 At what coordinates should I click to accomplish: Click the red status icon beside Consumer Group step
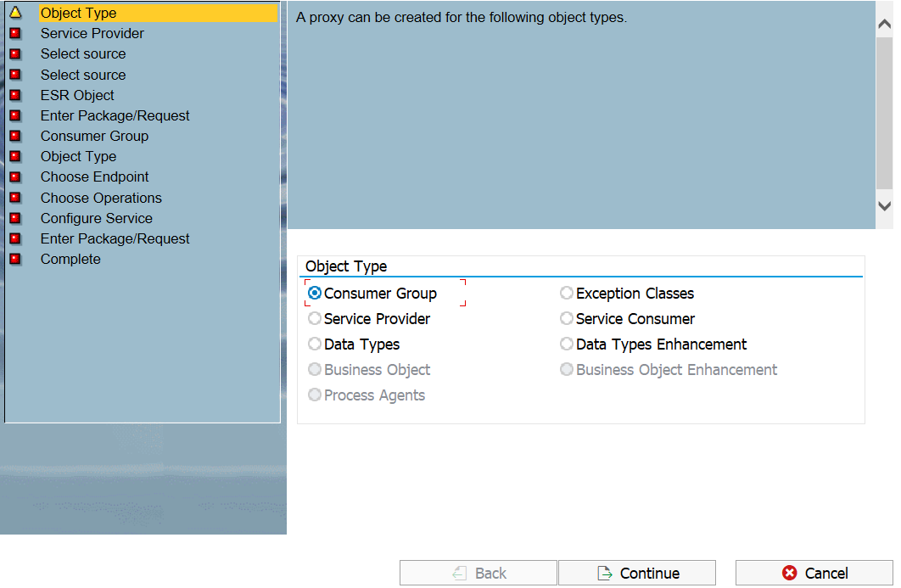[x=15, y=137]
